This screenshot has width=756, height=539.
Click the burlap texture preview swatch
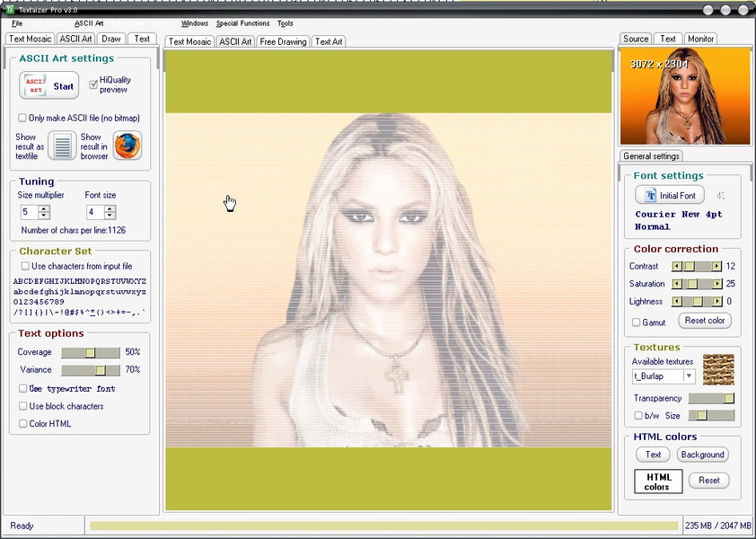[x=718, y=368]
